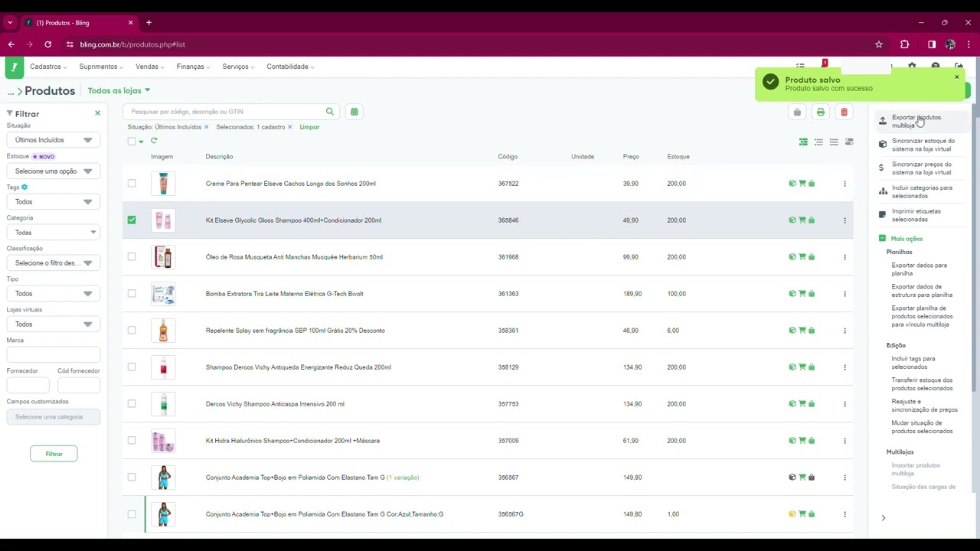Open the Conjunto Academia product thumbnail with 1 variação
The height and width of the screenshot is (551, 980).
(x=163, y=478)
